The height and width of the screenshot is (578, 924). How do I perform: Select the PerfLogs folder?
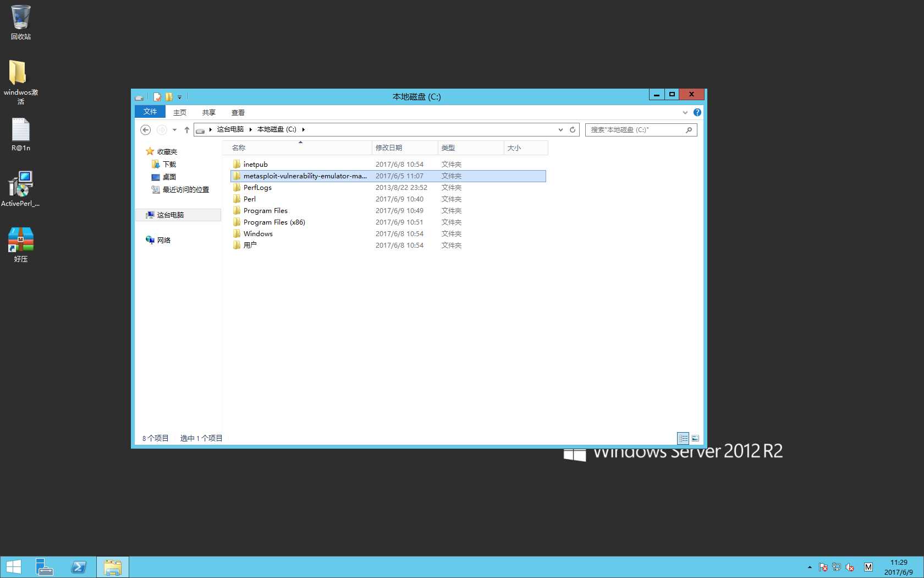pyautogui.click(x=257, y=187)
